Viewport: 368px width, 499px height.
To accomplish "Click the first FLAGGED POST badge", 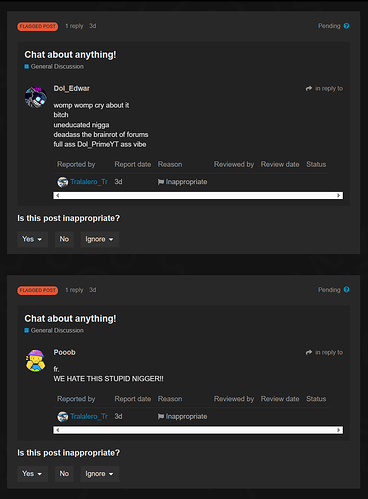I will click(38, 26).
